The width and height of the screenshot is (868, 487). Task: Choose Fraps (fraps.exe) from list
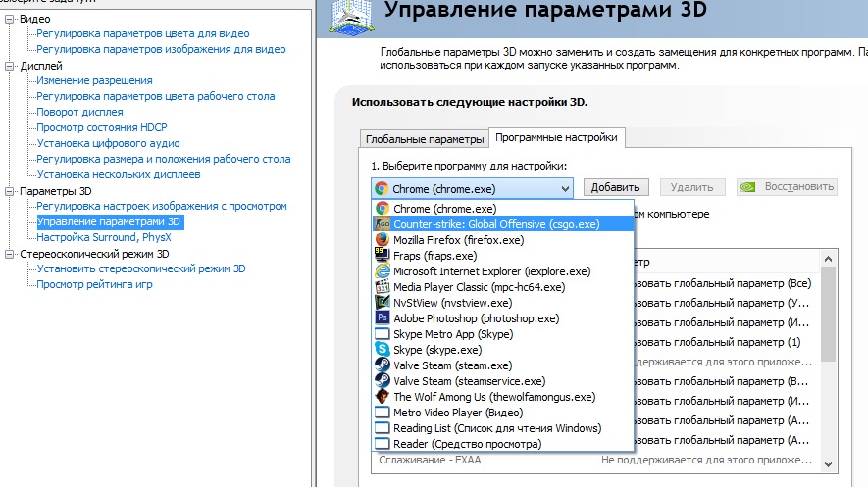click(503, 255)
